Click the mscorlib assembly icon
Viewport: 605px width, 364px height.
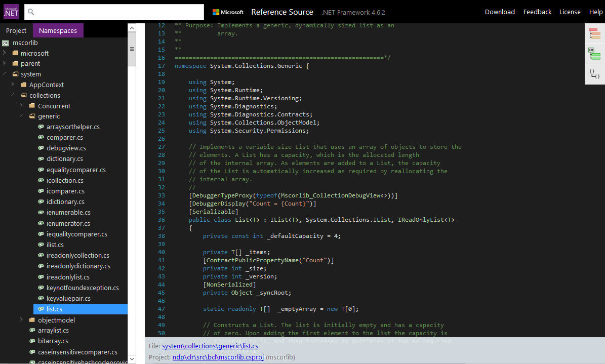[x=6, y=43]
